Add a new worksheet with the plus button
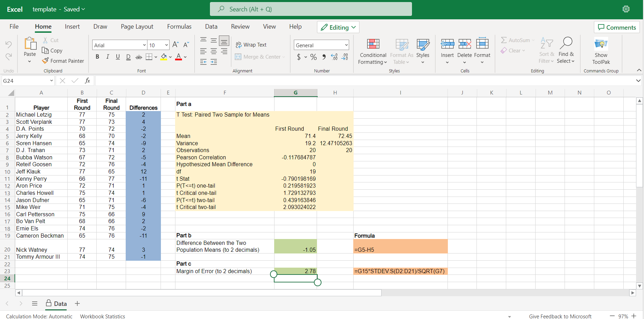Viewport: 644px width, 319px height. [x=77, y=304]
